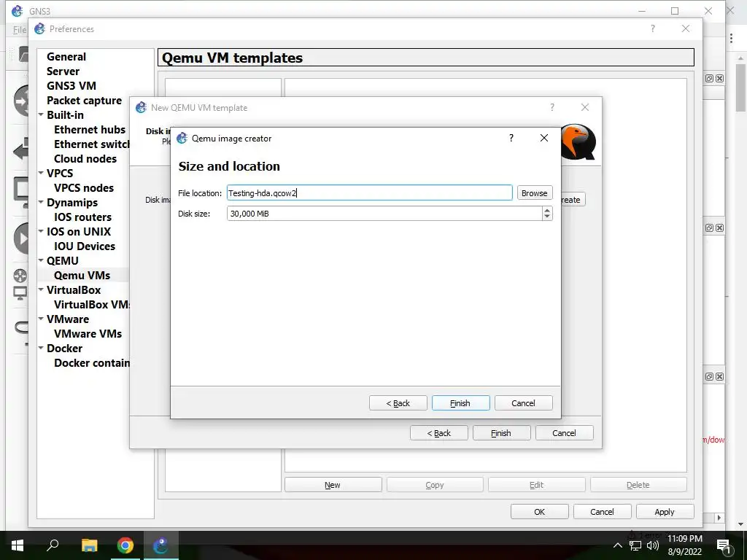Open VPCS nodes preferences
The width and height of the screenshot is (747, 560).
[84, 187]
